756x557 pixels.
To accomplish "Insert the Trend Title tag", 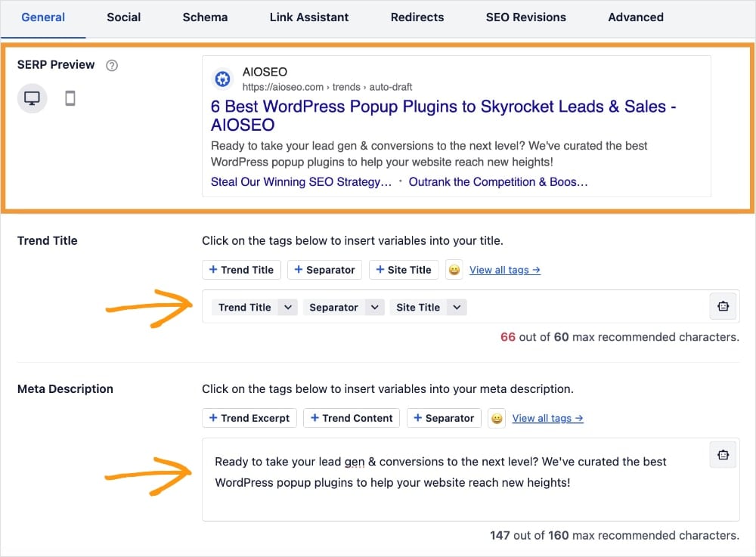I will click(x=241, y=269).
